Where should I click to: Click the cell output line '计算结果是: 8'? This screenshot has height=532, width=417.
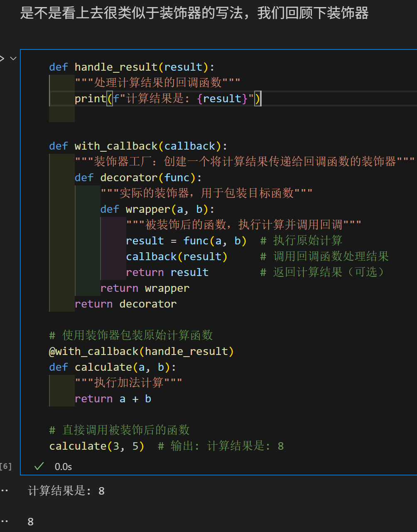[x=66, y=491]
